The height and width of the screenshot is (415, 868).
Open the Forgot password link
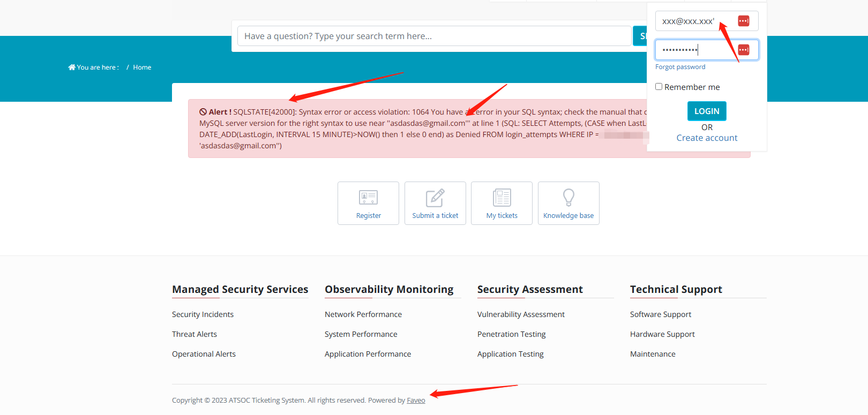click(x=680, y=67)
